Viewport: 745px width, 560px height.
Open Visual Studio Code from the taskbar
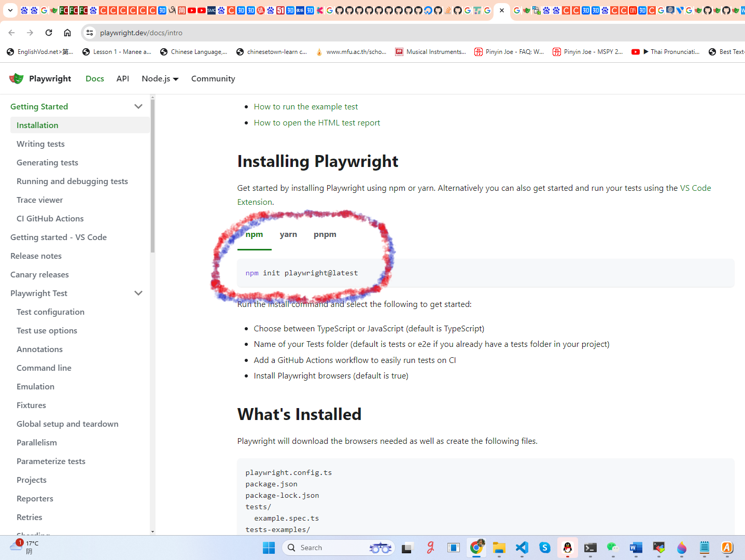pos(522,548)
